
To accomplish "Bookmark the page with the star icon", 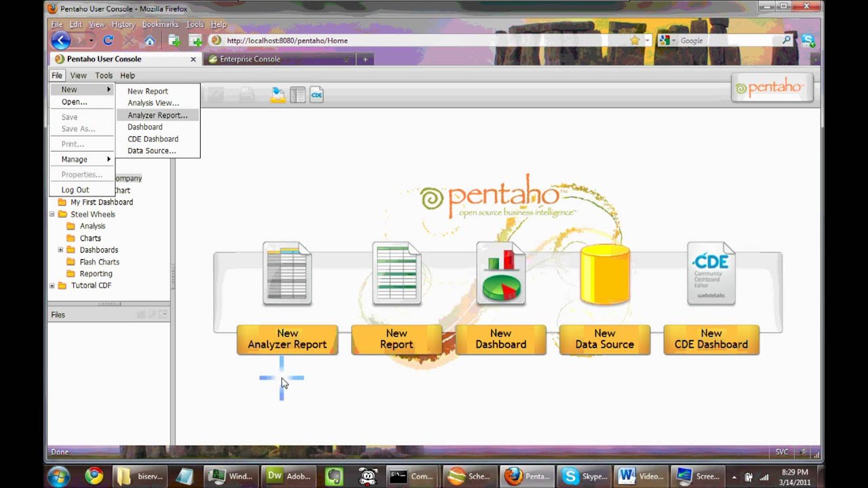I will pyautogui.click(x=635, y=41).
